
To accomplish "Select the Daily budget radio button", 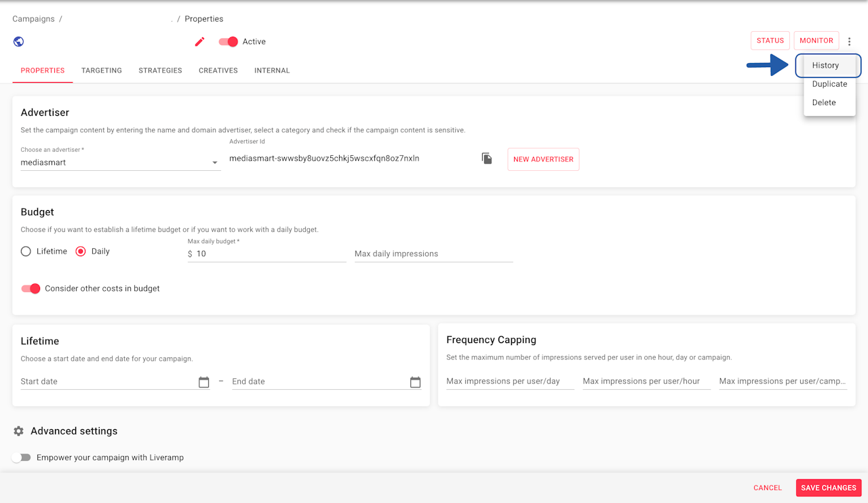I will tap(81, 251).
